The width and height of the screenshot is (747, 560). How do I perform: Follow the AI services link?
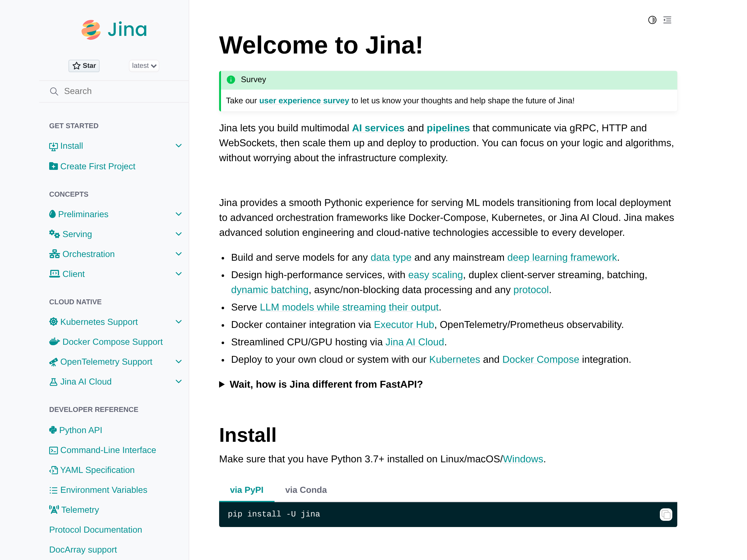(x=378, y=128)
